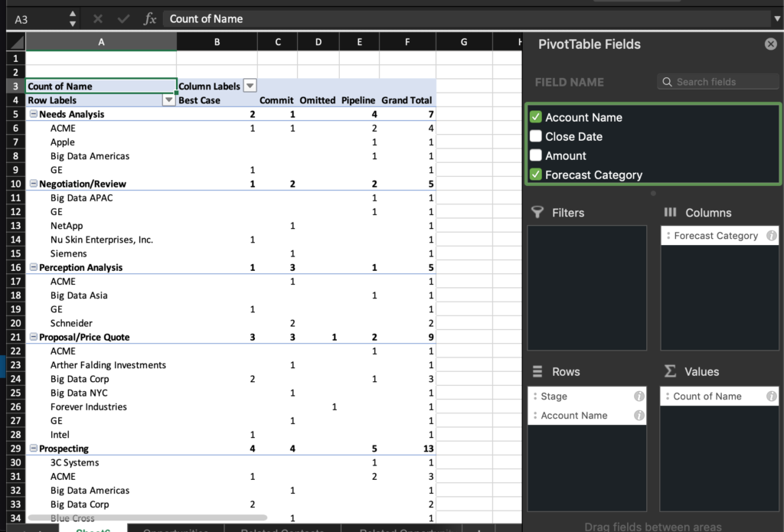Collapse the Proposal/Price Quote group

33,337
